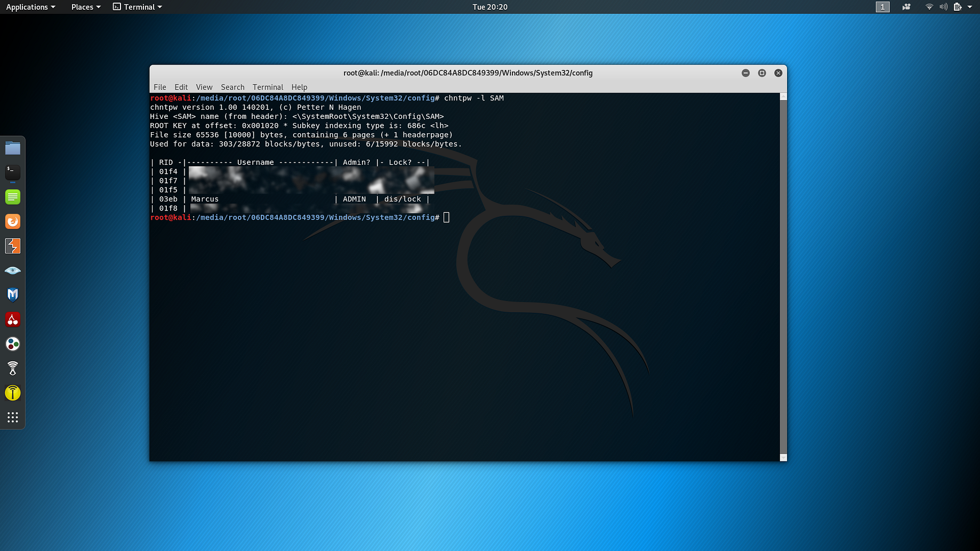Open the white Wi-Fi signal tool in dock
This screenshot has height=551, width=980.
[13, 368]
